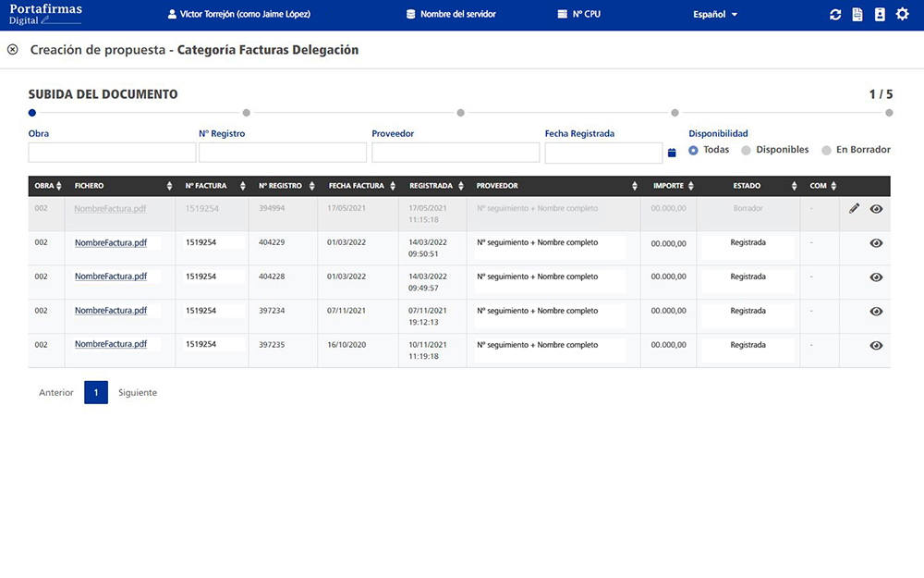Click the server database icon in header
This screenshot has width=924, height=578.
tap(411, 15)
